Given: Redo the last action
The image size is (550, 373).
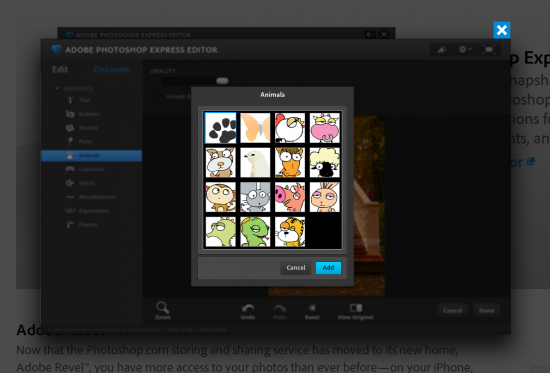Looking at the screenshot, I should click(280, 311).
